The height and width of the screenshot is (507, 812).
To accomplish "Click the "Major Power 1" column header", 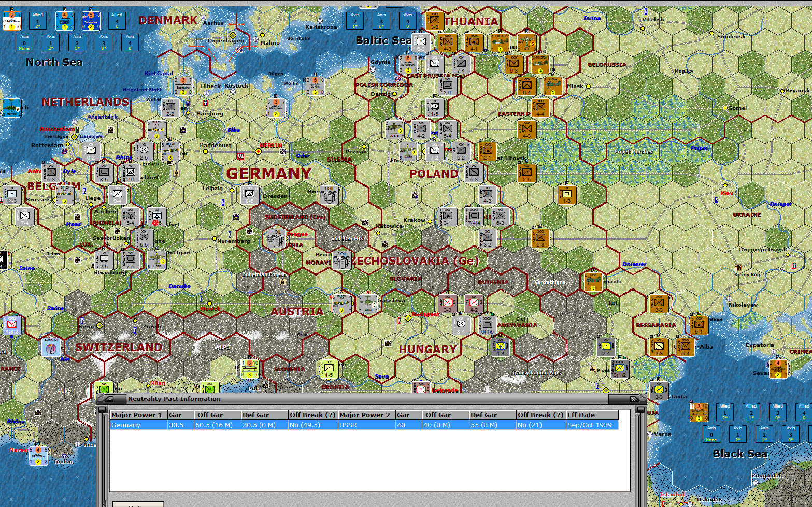I will 139,415.
